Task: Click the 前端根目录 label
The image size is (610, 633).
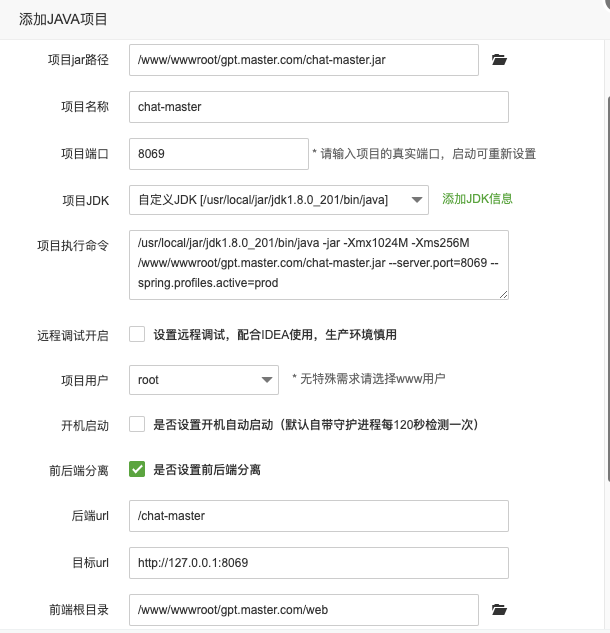Action: point(79,610)
